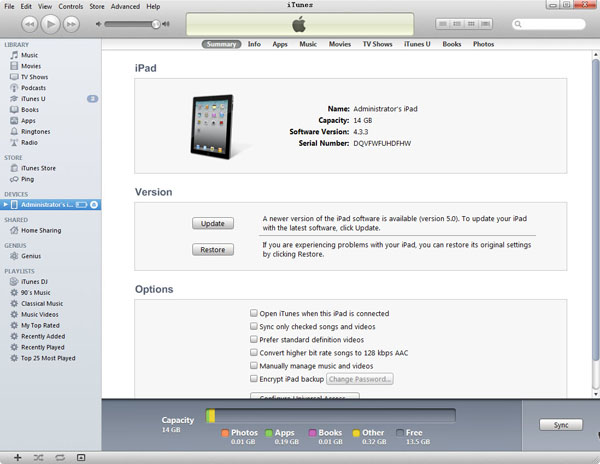The image size is (600, 464).
Task: Click the add playlist plus button
Action: pyautogui.click(x=18, y=457)
